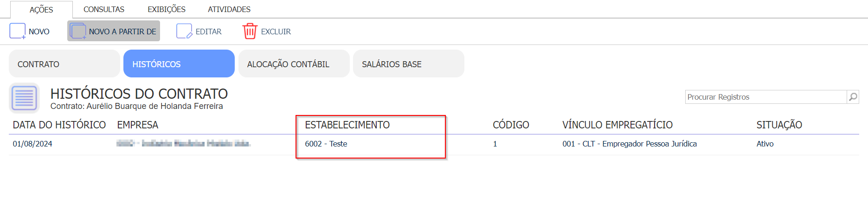Open the Atividades tab
Screen dimensions: 868x197
point(229,9)
